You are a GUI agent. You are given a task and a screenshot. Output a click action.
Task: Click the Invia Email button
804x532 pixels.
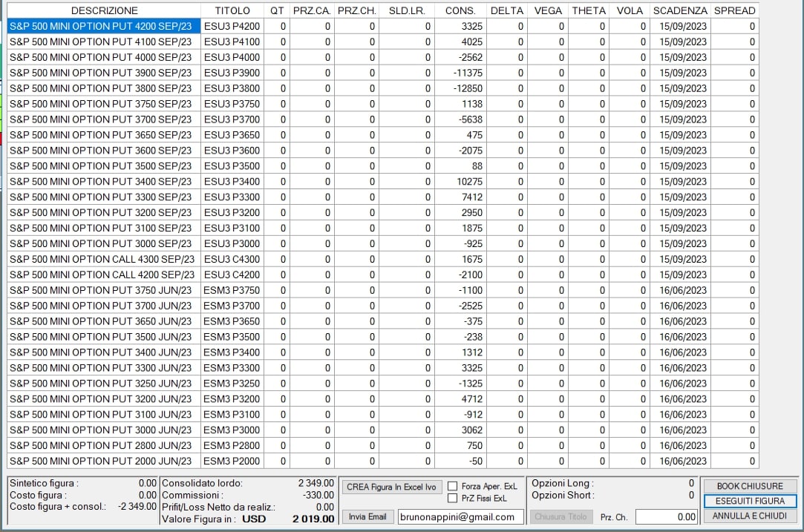[367, 516]
